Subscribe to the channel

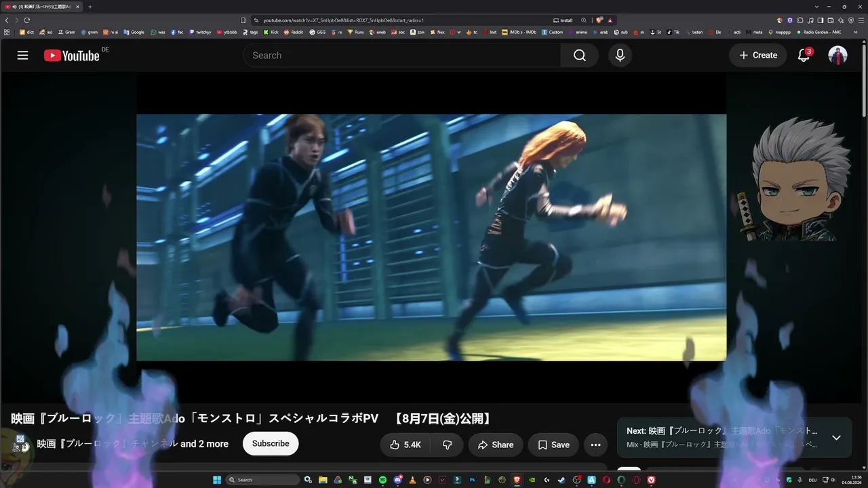tap(271, 444)
